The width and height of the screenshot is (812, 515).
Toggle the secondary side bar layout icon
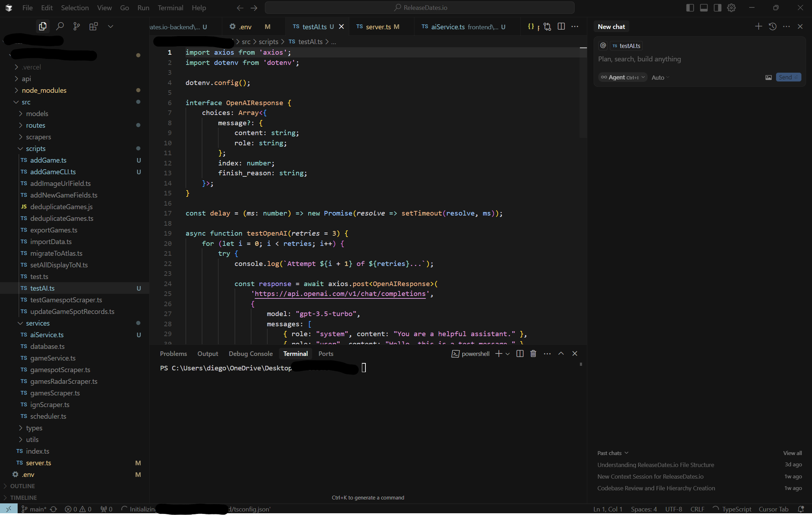pyautogui.click(x=717, y=8)
